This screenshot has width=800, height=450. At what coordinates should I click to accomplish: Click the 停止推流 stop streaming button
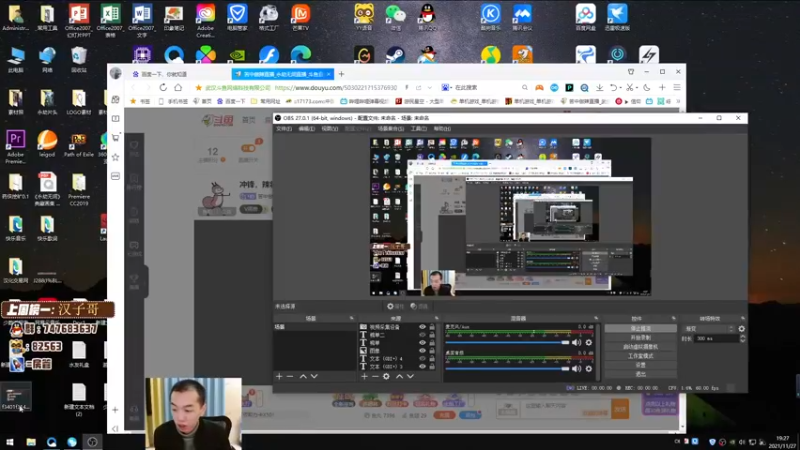[641, 329]
